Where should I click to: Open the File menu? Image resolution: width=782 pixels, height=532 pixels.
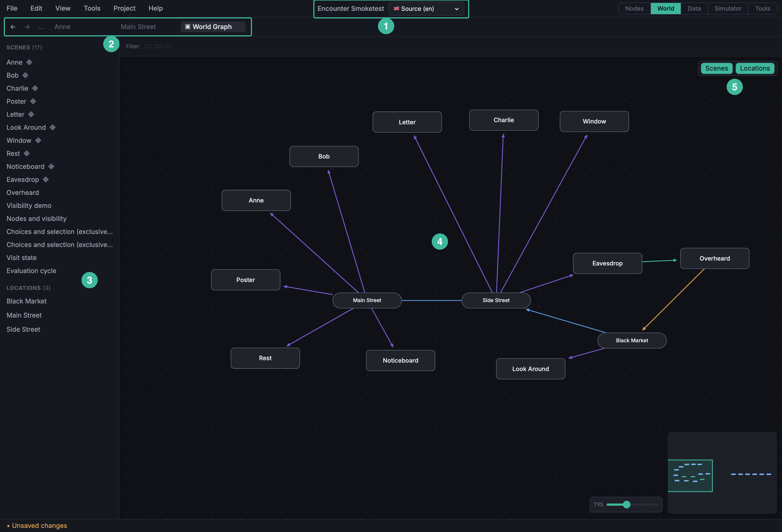12,8
